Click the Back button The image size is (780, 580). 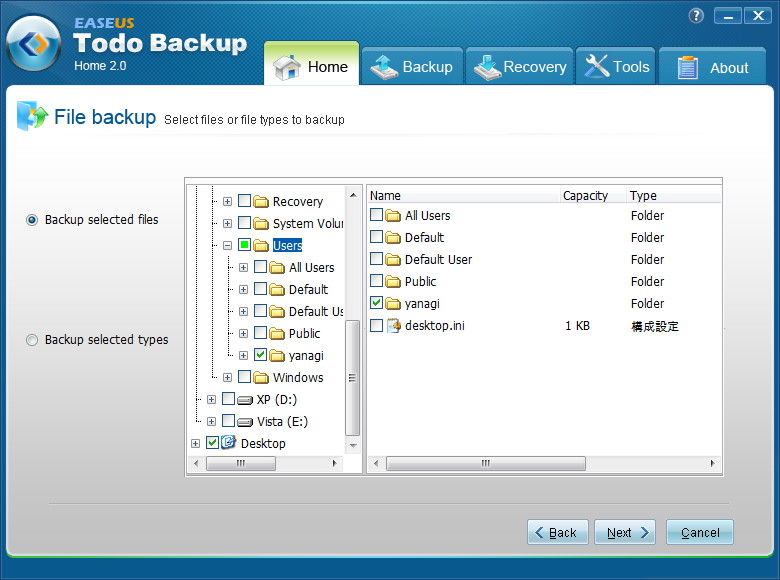558,532
